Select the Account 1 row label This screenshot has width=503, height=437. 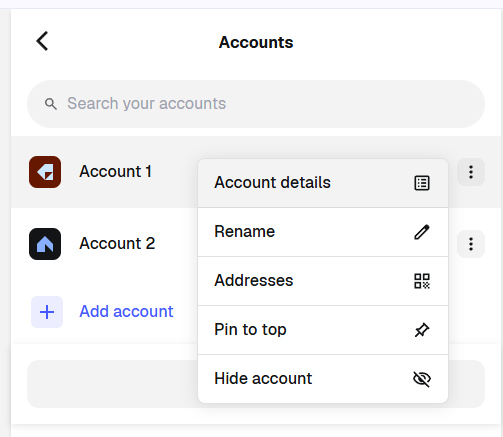(x=116, y=172)
